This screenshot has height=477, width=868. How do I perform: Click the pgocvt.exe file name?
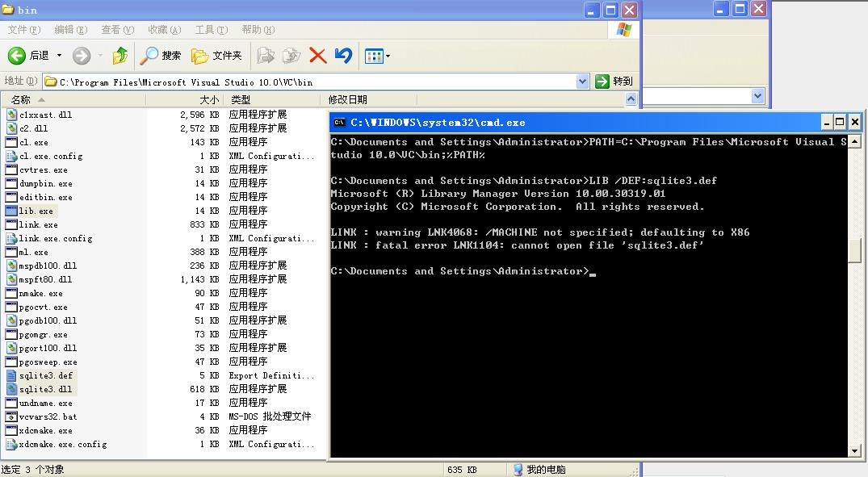(43, 308)
